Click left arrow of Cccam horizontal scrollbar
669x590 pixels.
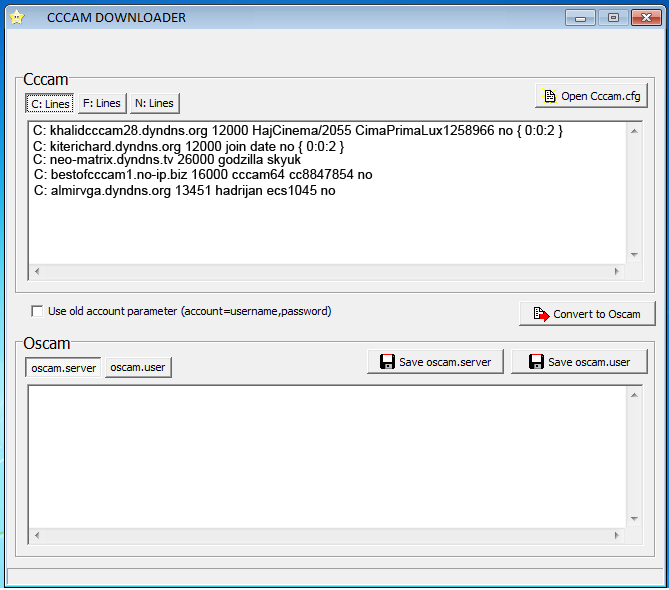click(37, 271)
